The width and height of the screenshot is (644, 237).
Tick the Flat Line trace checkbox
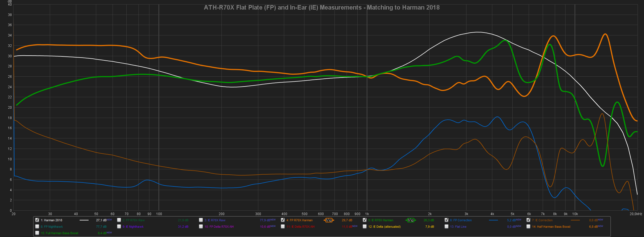click(446, 226)
